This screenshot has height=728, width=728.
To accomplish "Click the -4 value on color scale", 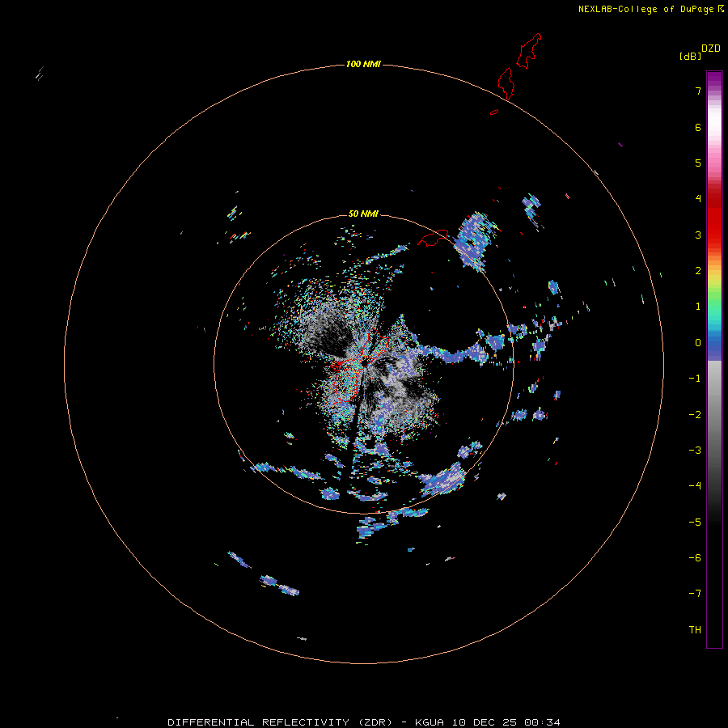I will (695, 485).
